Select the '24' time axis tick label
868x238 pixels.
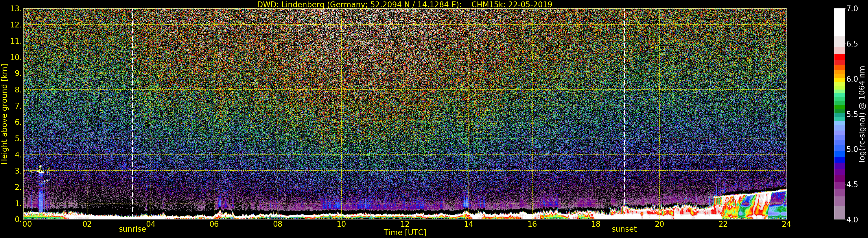pos(786,224)
